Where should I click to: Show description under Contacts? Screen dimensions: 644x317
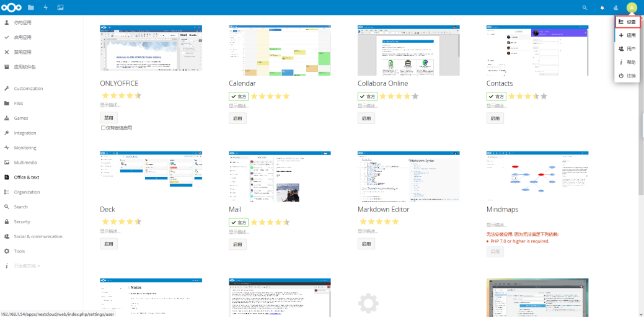[497, 105]
